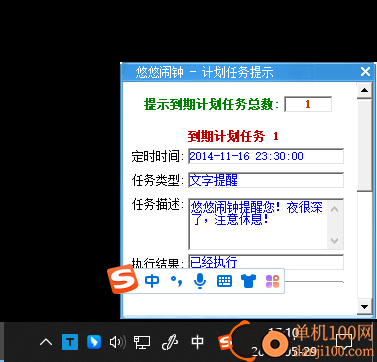Image resolution: width=377 pixels, height=362 pixels.
Task: Click the taskbar 中 language indicator
Action: pos(197,342)
